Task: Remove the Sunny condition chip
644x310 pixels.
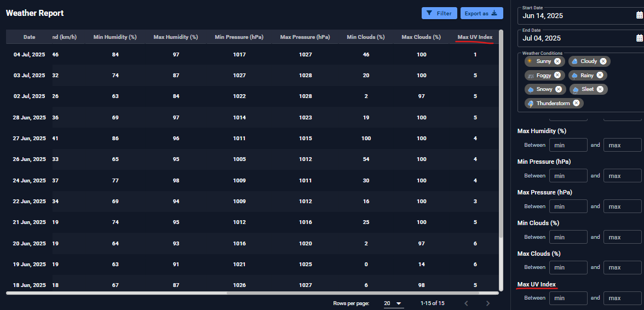Action: (557, 61)
